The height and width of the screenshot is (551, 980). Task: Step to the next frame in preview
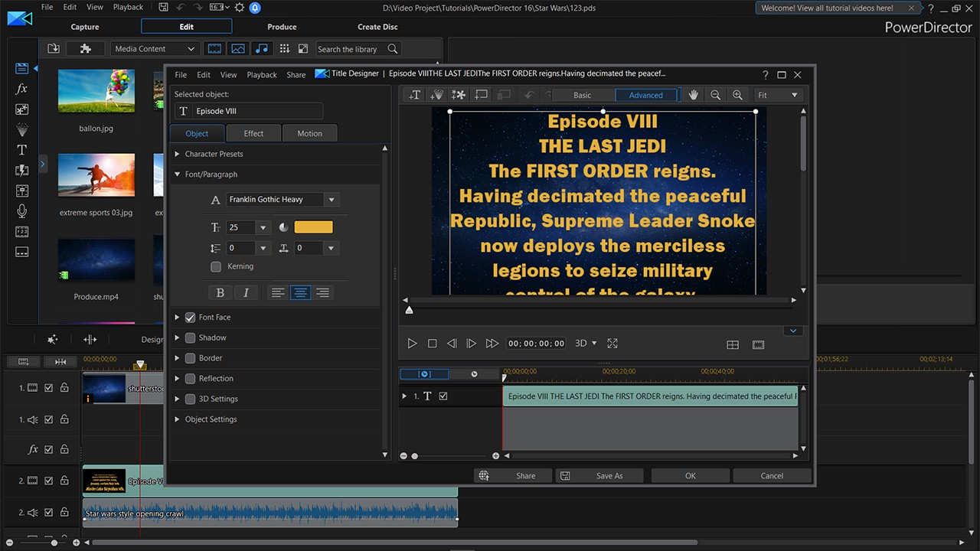[x=472, y=344]
